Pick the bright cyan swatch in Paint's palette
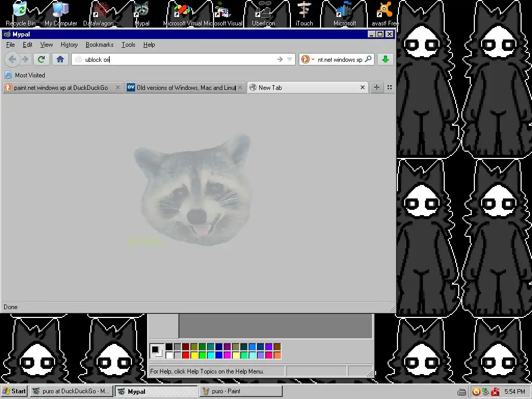This screenshot has height=399, width=532. (211, 355)
